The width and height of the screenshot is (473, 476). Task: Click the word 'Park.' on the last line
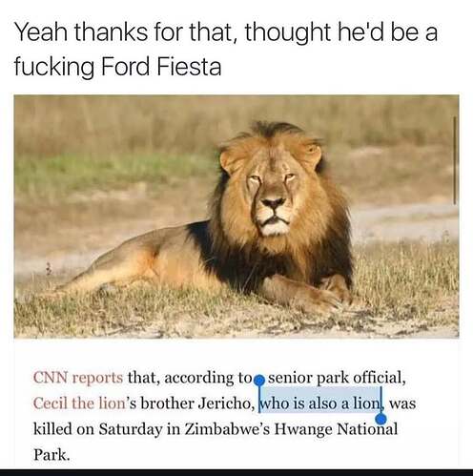click(51, 455)
